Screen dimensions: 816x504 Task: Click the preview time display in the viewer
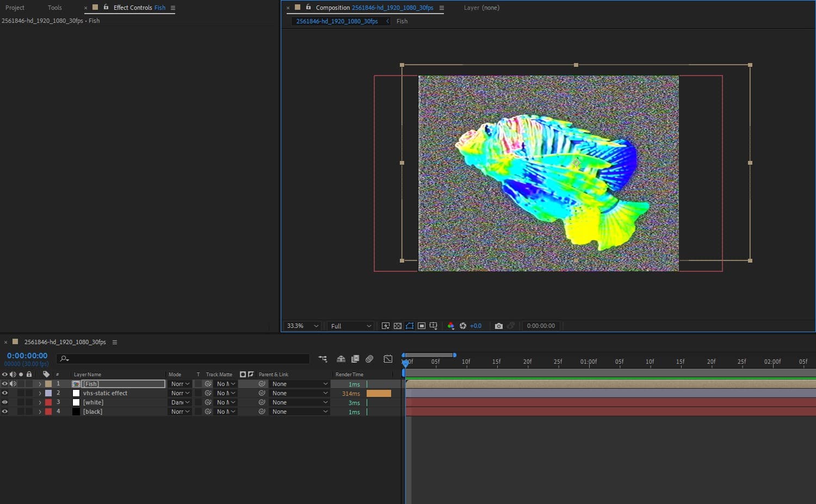[541, 326]
